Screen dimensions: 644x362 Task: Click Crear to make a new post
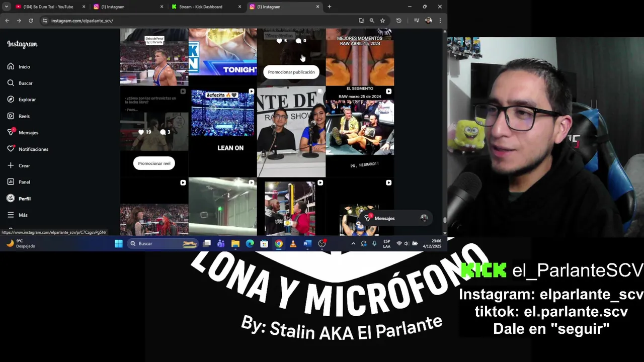pos(19,165)
